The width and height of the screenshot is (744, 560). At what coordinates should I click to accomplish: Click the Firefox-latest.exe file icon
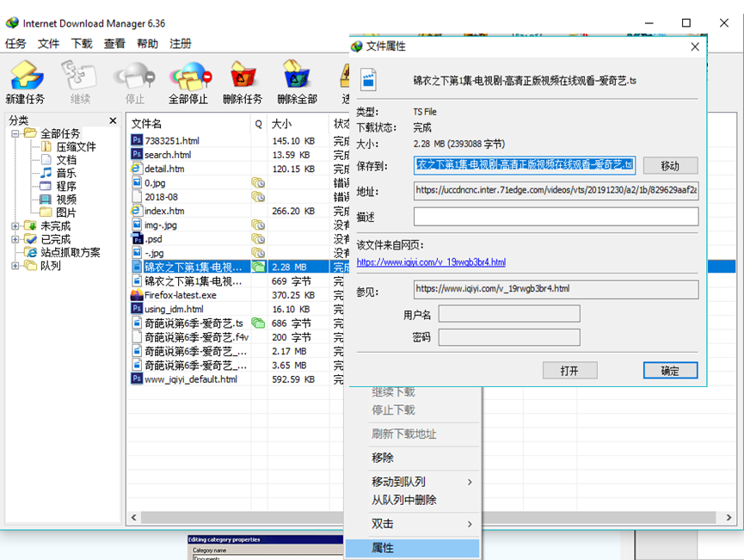[137, 295]
